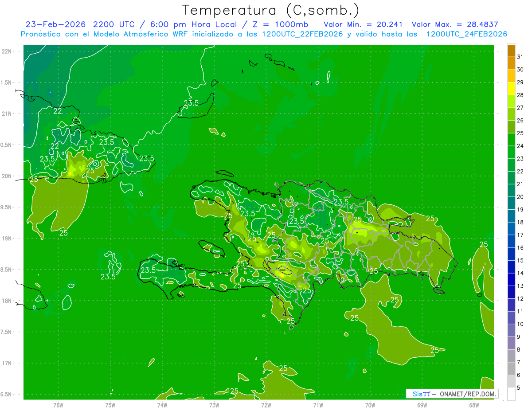Pick purple legend swatch between 9 and 10

pyautogui.click(x=511, y=330)
